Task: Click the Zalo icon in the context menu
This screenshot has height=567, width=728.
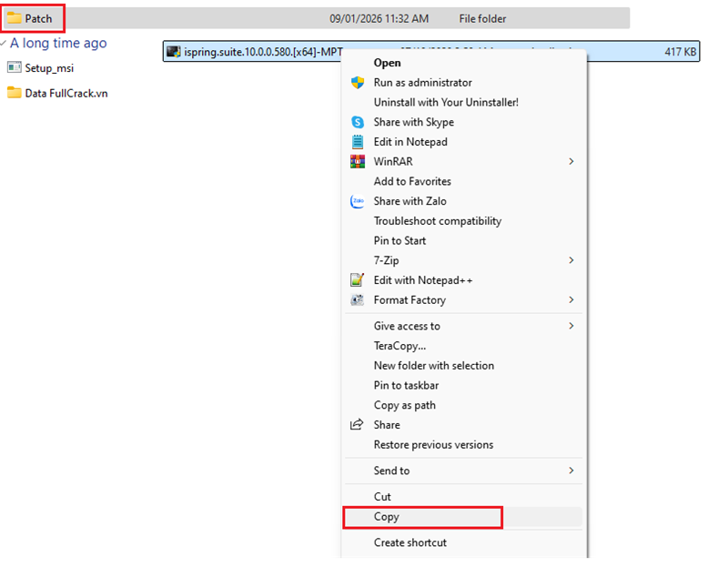Action: pos(357,201)
